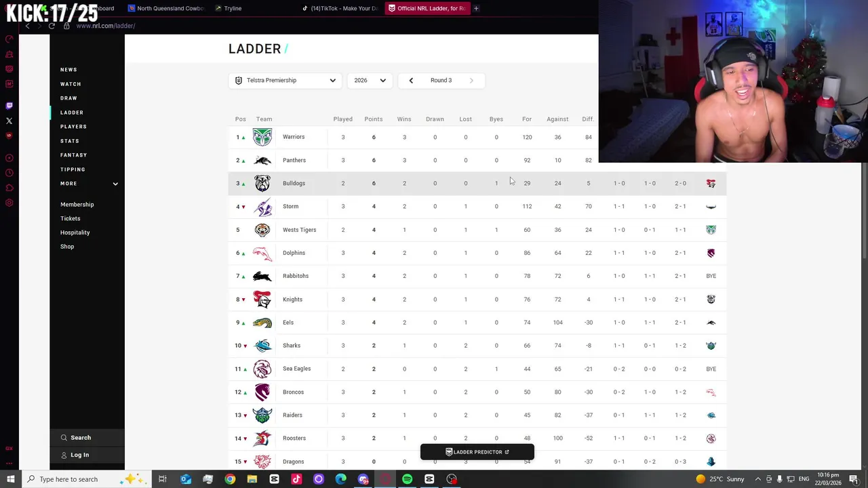The image size is (868, 488).
Task: Click the Diff. column header
Action: tap(588, 119)
